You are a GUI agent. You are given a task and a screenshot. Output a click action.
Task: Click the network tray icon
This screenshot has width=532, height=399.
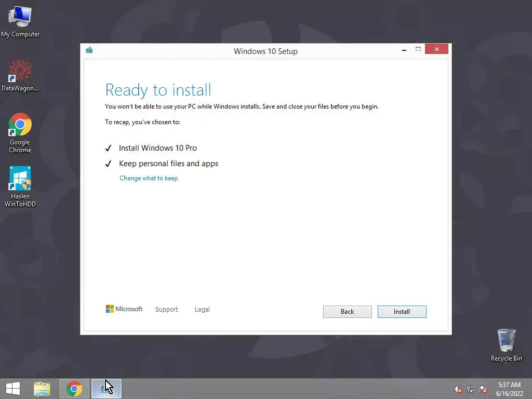pos(471,389)
